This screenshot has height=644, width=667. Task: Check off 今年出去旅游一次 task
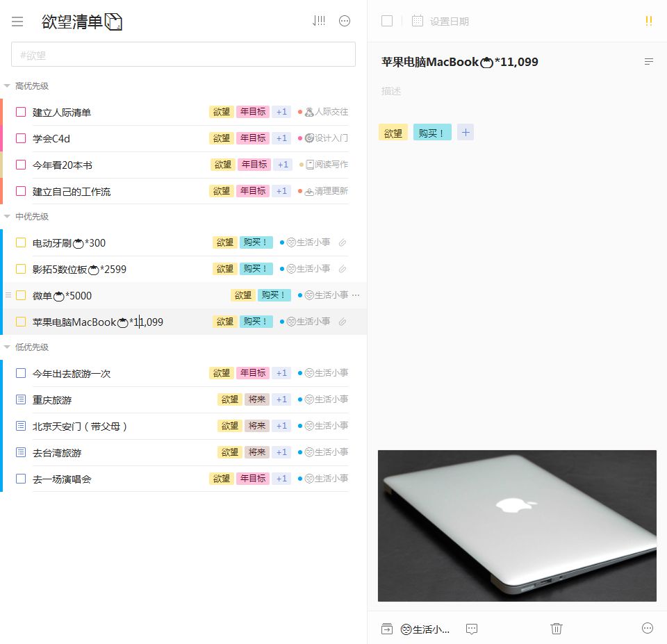click(x=20, y=373)
